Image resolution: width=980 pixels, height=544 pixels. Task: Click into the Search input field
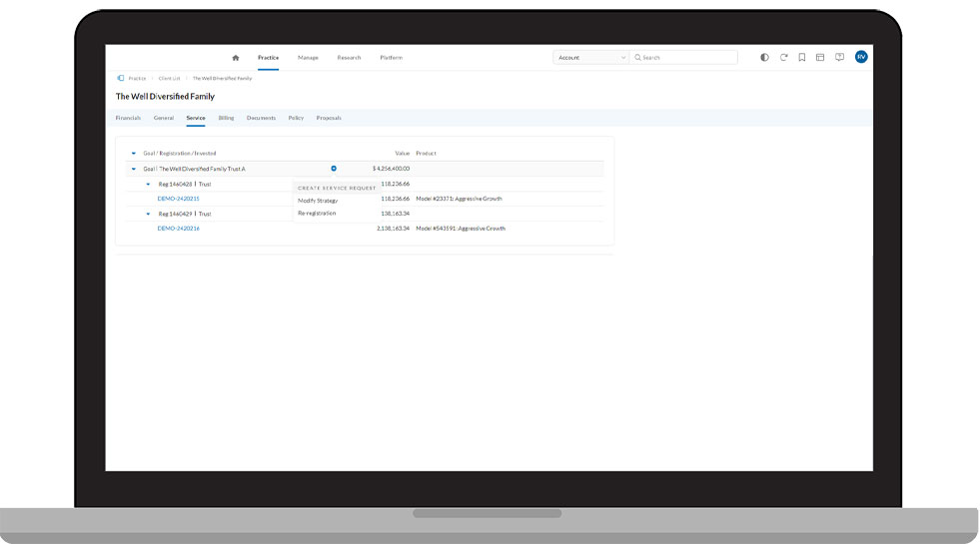687,58
